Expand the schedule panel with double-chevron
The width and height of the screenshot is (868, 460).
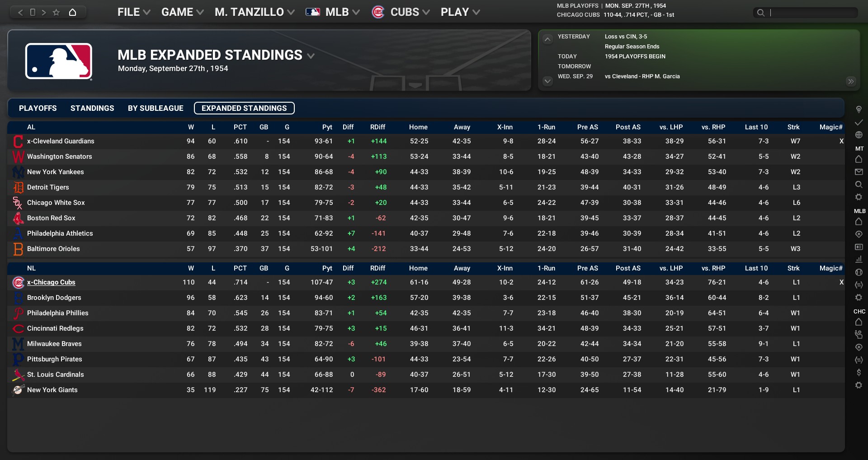[851, 81]
